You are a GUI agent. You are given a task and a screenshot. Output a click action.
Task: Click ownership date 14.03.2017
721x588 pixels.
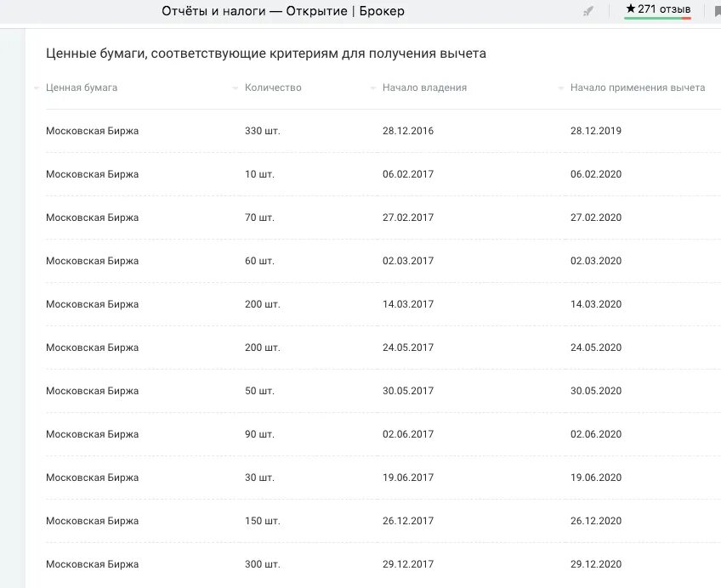[408, 304]
